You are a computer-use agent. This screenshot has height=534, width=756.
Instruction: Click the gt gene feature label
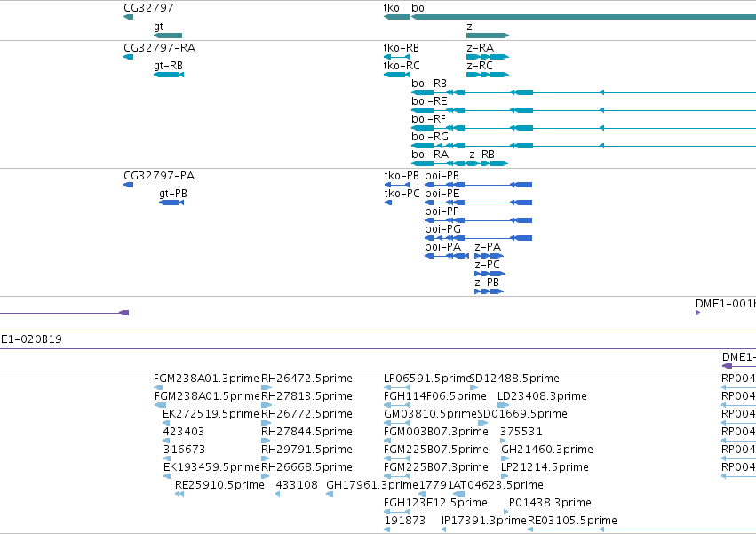click(x=159, y=27)
